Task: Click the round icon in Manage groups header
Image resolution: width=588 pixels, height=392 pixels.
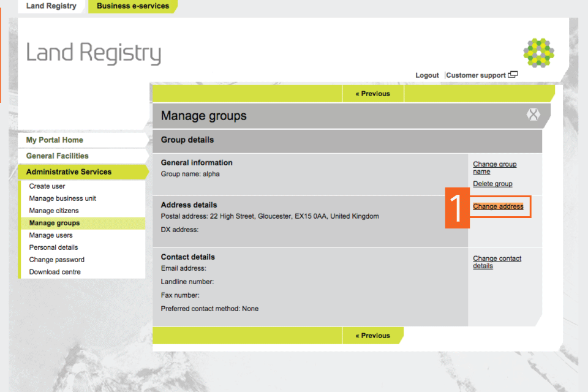Action: point(533,115)
